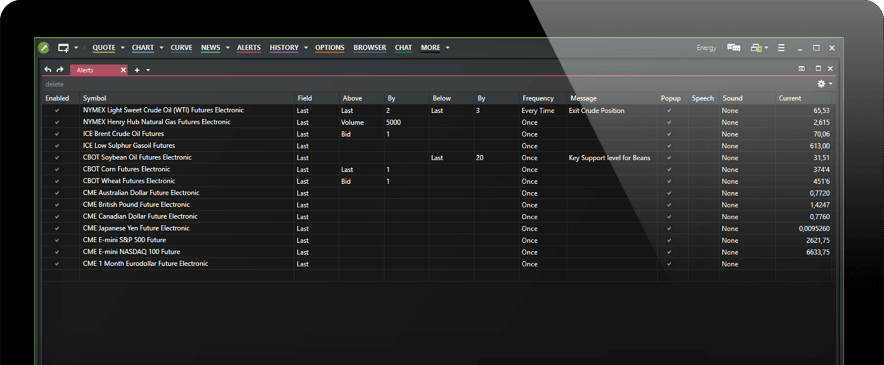Screen dimensions: 884x365
Task: Click the panel split layout icon
Action: tap(802, 69)
